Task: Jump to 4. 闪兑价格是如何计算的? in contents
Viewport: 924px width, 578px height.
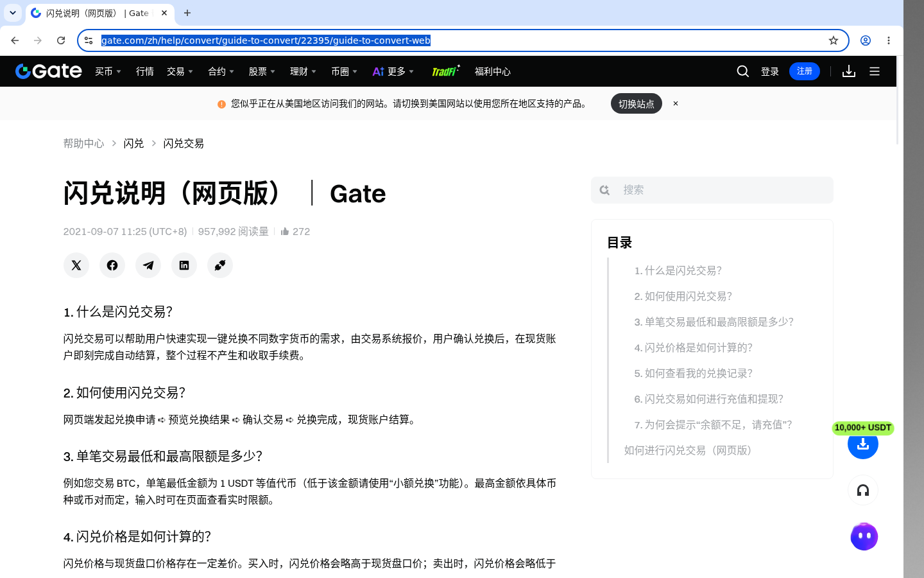Action: [694, 347]
